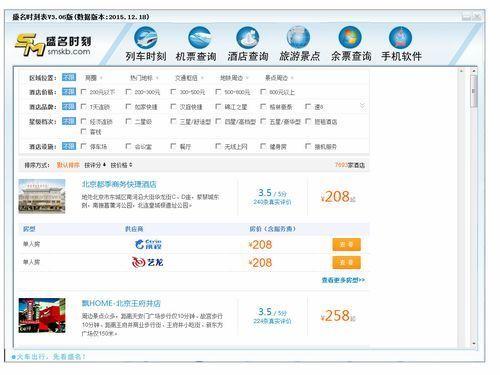
Task: Expand the 地铁周边 subway vicinity dropdown
Action: pyautogui.click(x=234, y=78)
